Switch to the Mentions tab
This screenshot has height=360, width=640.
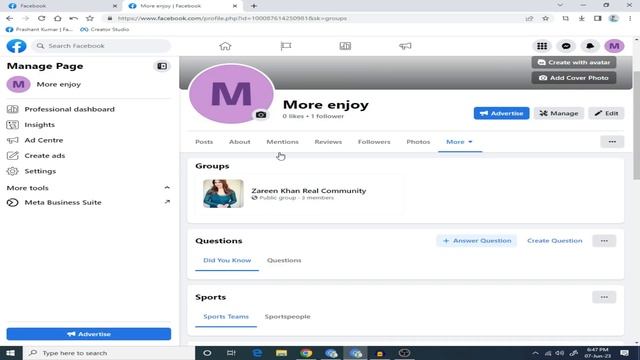(x=282, y=142)
